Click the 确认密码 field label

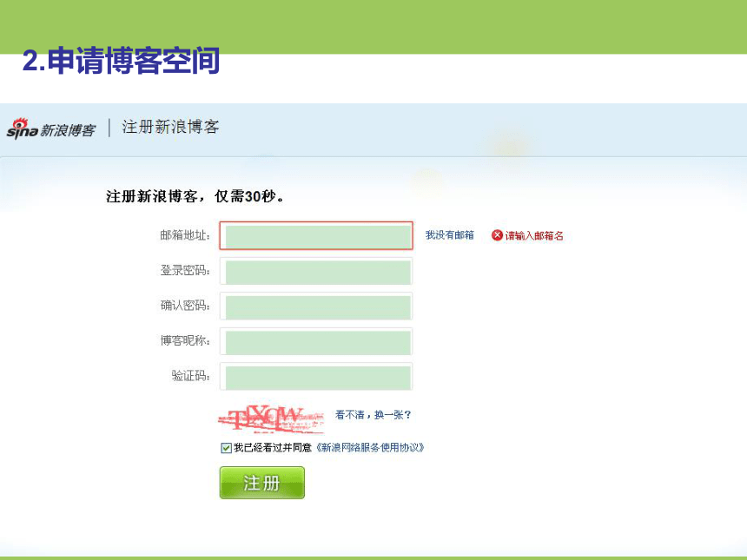185,306
